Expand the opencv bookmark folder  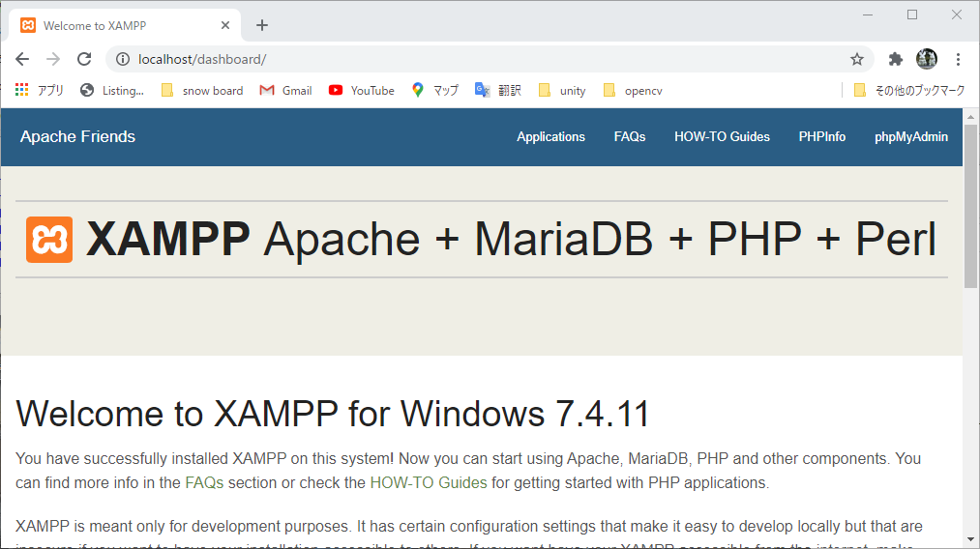(632, 90)
